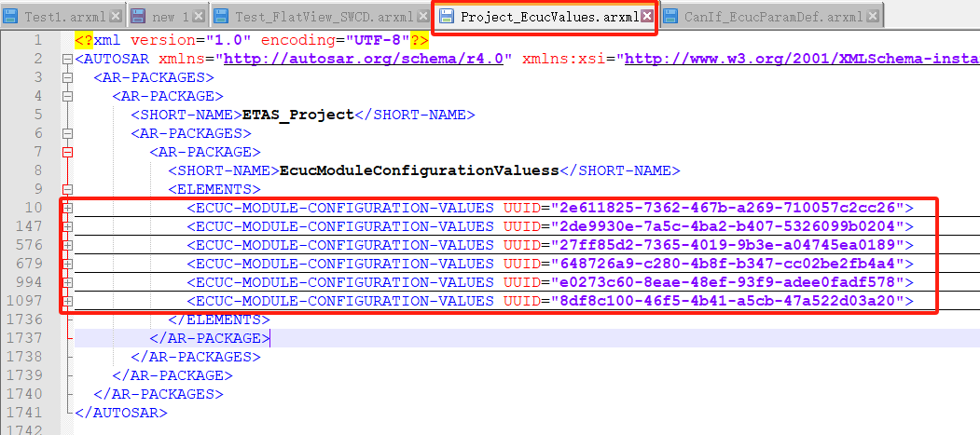This screenshot has height=435, width=980.
Task: Expand folded block at line 994
Action: (x=67, y=283)
